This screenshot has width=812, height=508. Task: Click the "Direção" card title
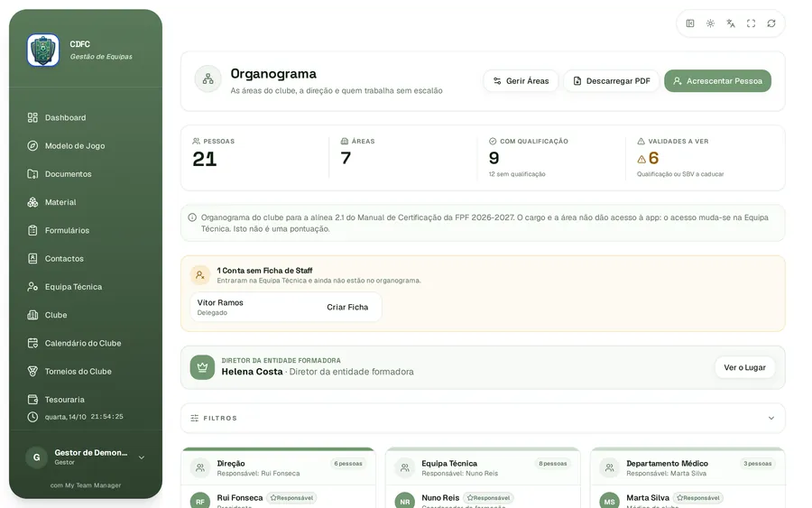tap(231, 464)
